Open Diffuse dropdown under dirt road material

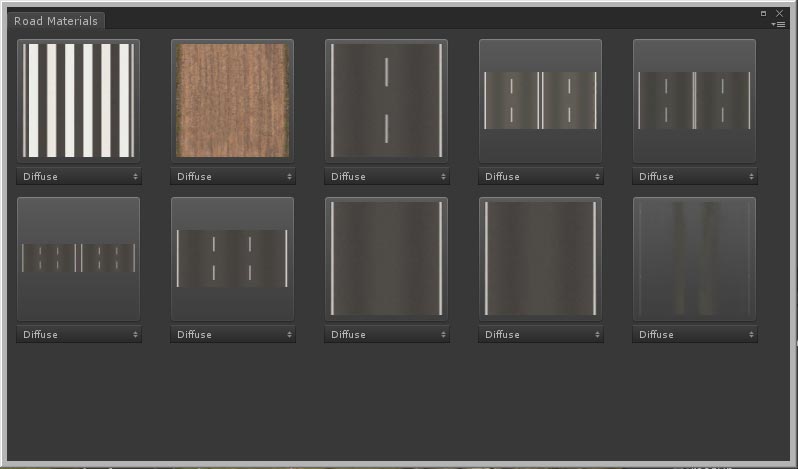coord(233,177)
